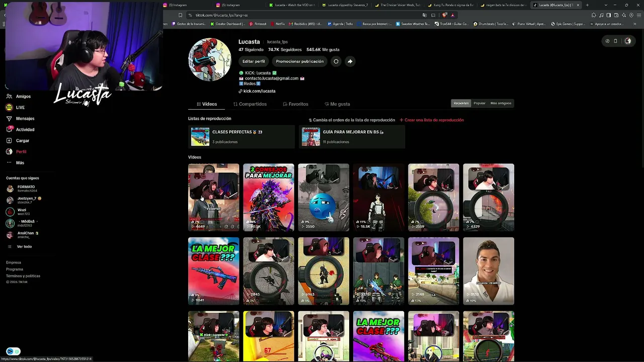Open Empresa footer link
Viewport: 644px width, 362px height.
click(x=14, y=262)
